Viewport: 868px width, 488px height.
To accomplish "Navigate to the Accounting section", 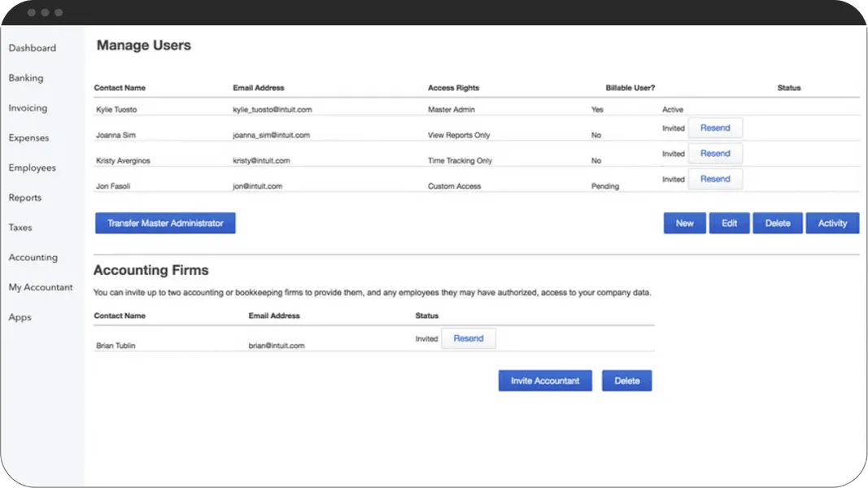I will (x=33, y=257).
